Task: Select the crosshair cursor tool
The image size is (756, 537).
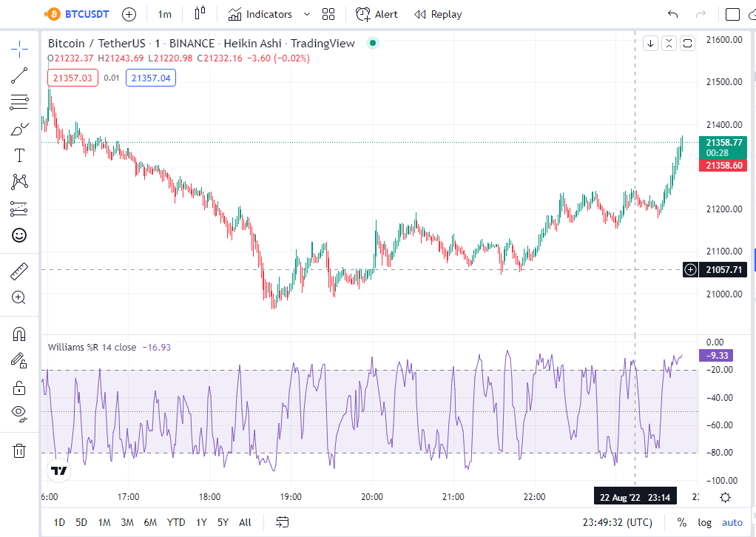Action: click(x=19, y=49)
